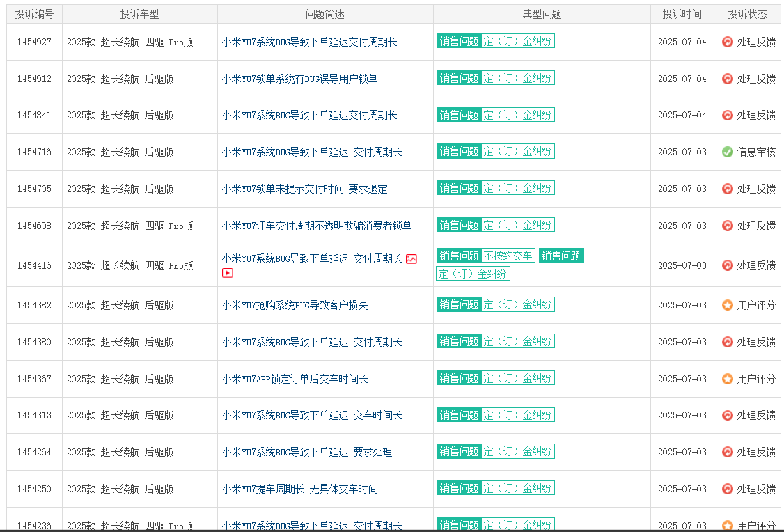
Task: Open the link 小米YU7锁单系统有BUG误导用户锁单
Action: [x=299, y=79]
